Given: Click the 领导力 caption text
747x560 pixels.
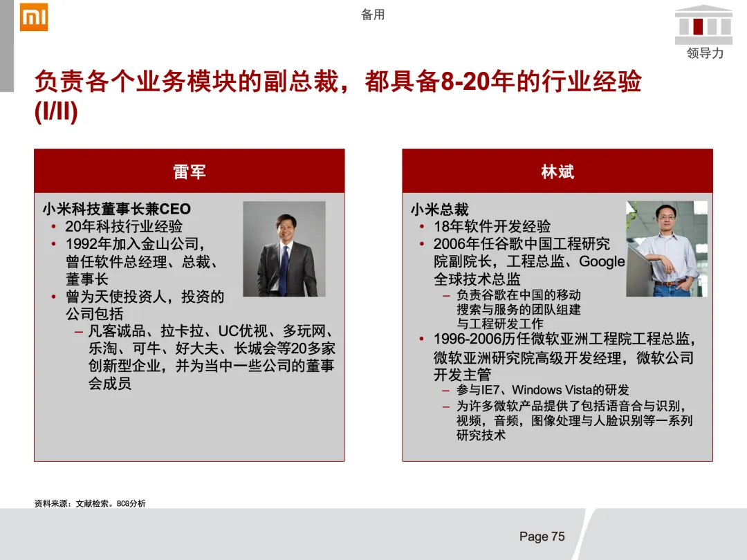Looking at the screenshot, I should tap(705, 53).
